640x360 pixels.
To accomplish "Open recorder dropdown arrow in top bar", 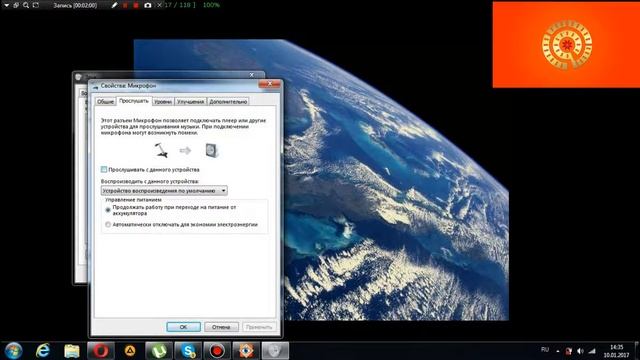I will pyautogui.click(x=6, y=5).
